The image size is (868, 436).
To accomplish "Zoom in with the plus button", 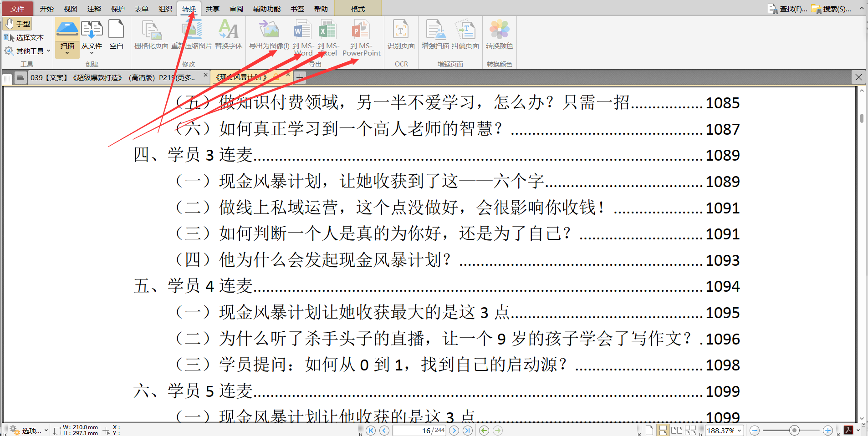I will 828,431.
